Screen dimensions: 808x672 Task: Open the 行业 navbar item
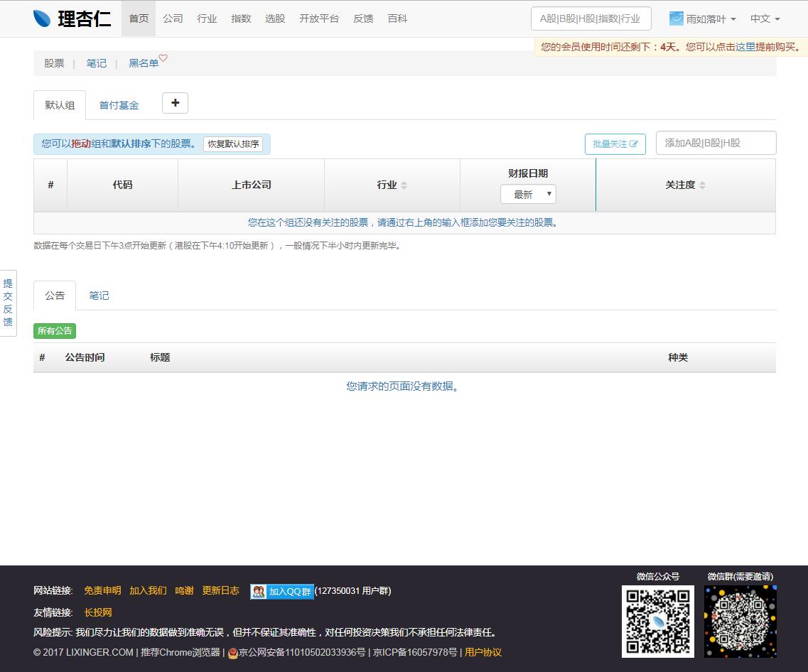pyautogui.click(x=207, y=18)
